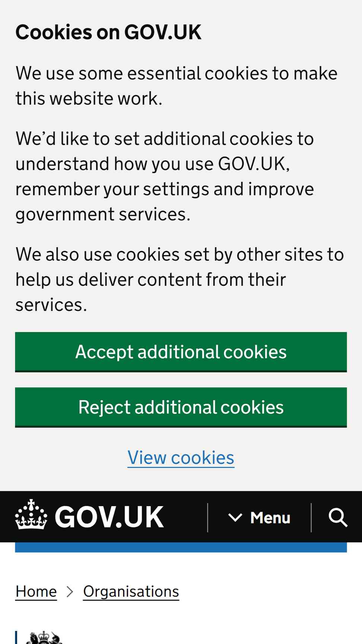362x644 pixels.
Task: Click the Cookies on GOV.UK heading
Action: 108,32
